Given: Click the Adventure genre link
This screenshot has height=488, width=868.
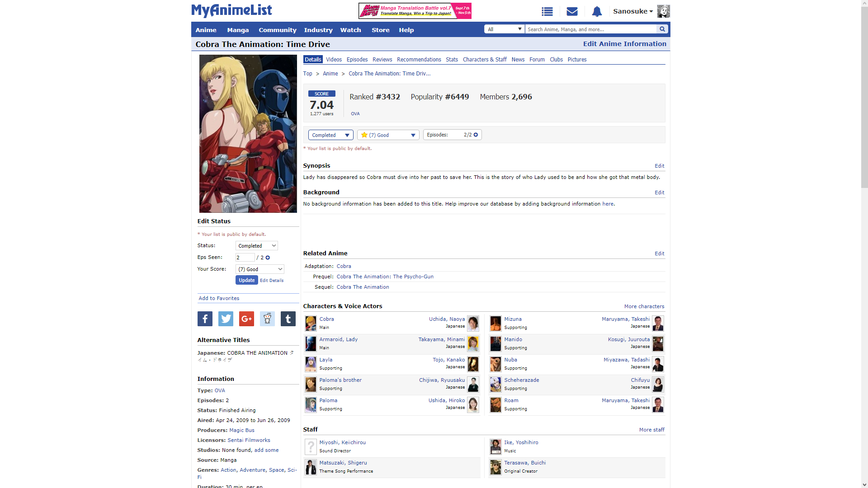Looking at the screenshot, I should (x=253, y=470).
